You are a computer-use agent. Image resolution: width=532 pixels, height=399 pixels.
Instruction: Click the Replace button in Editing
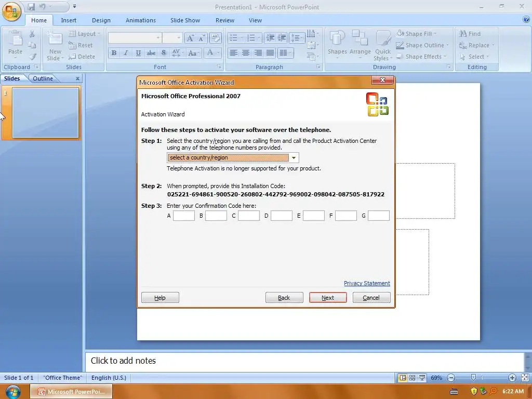pos(476,45)
